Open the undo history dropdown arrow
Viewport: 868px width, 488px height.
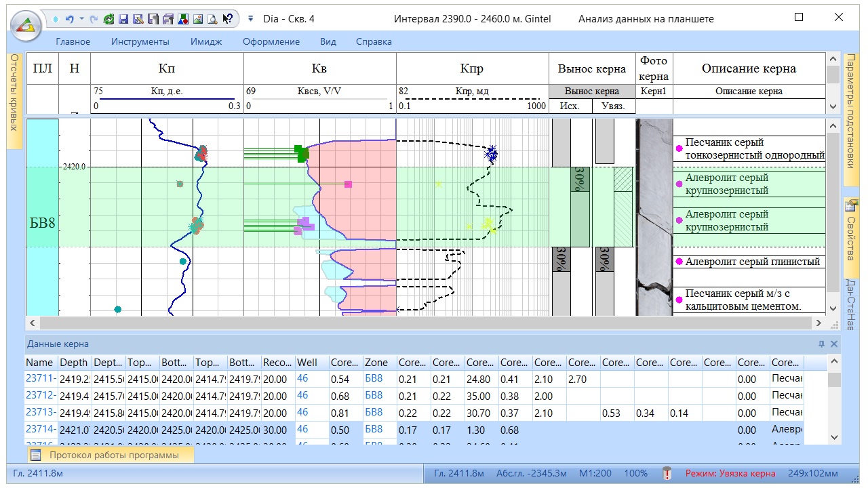[x=81, y=20]
